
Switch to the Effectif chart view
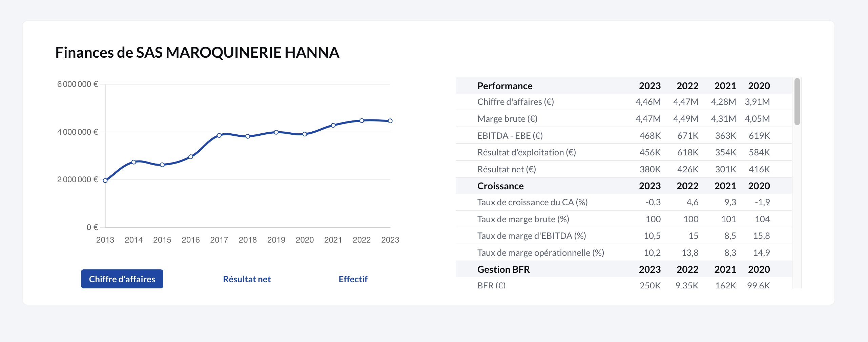353,279
